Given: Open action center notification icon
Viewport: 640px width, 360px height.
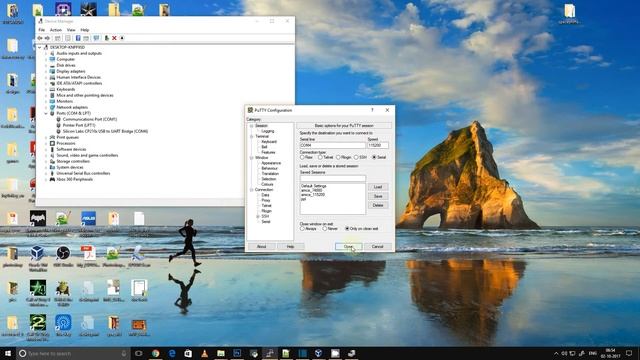Looking at the screenshot, I should tap(629, 353).
